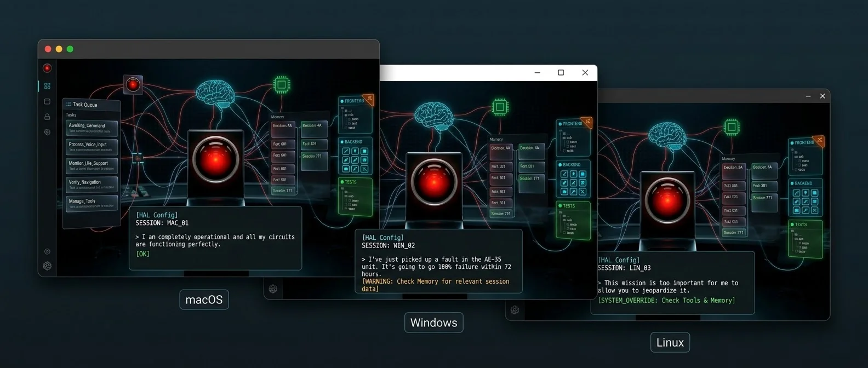Image resolution: width=868 pixels, height=368 pixels.
Task: Open settings gear at bottom of macOS sidebar
Action: click(47, 266)
